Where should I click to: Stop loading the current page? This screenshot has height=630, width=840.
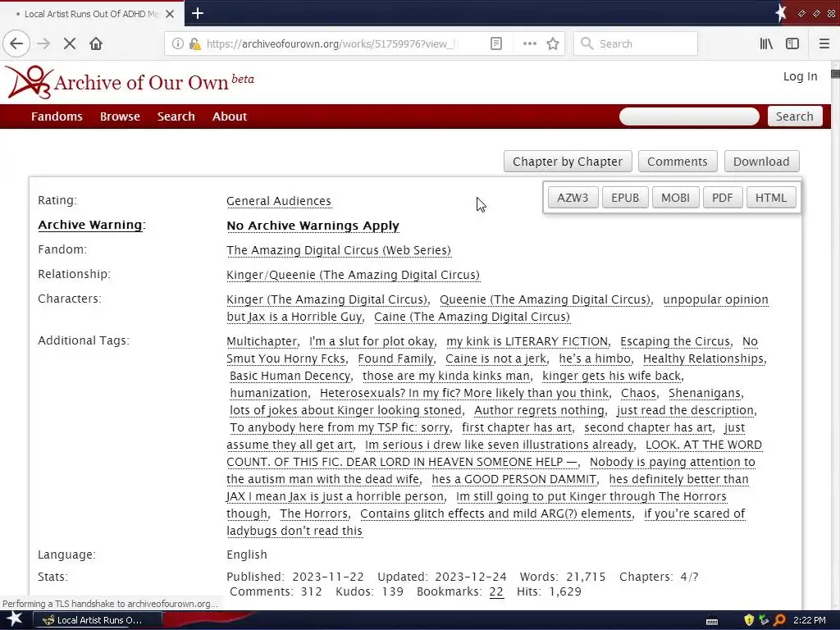70,44
